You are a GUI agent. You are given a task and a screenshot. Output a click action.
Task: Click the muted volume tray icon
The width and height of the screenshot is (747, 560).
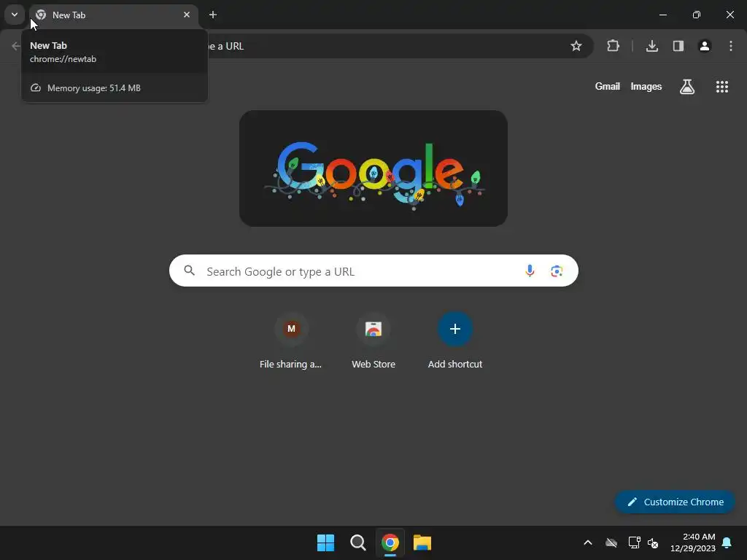(x=653, y=542)
